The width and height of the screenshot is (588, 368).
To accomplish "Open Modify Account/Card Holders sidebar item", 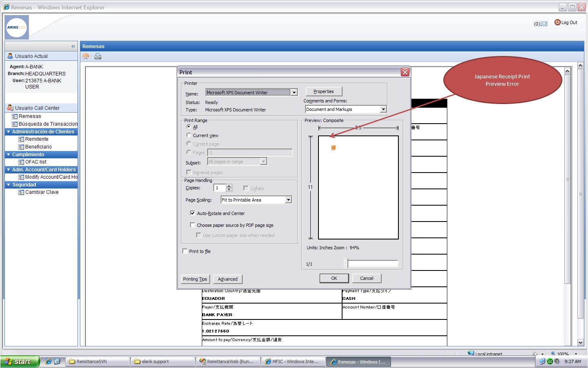I will [51, 177].
